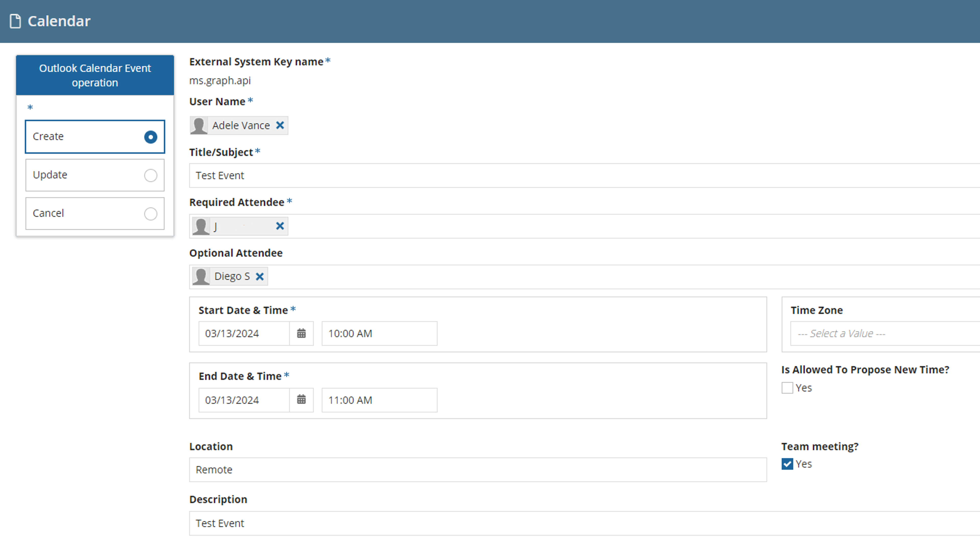This screenshot has height=550, width=980.
Task: Click the Diego S name chip
Action: pos(230,276)
